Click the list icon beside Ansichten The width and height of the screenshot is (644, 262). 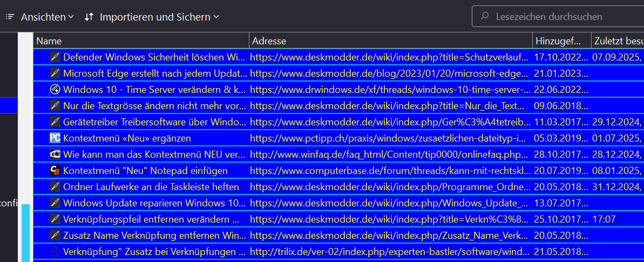pos(10,17)
